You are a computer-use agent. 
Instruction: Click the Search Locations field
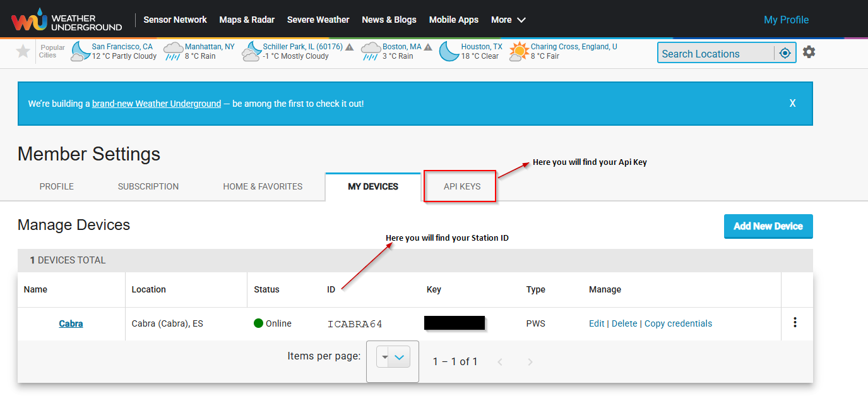click(x=716, y=54)
